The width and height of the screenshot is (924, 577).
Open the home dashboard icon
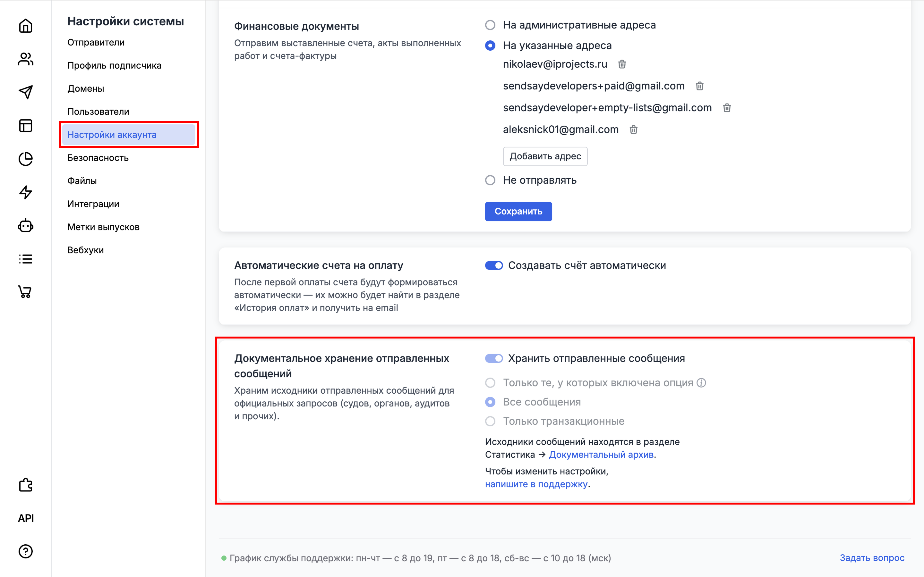click(26, 26)
